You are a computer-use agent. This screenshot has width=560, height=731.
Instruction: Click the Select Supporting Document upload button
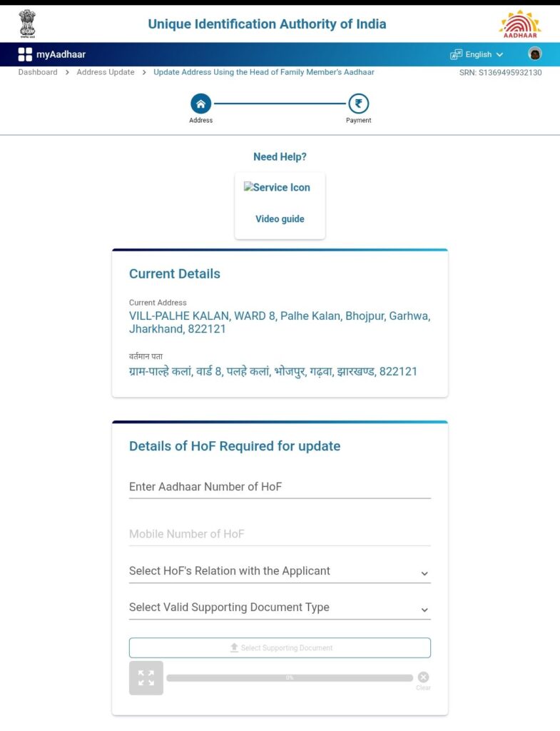point(280,647)
